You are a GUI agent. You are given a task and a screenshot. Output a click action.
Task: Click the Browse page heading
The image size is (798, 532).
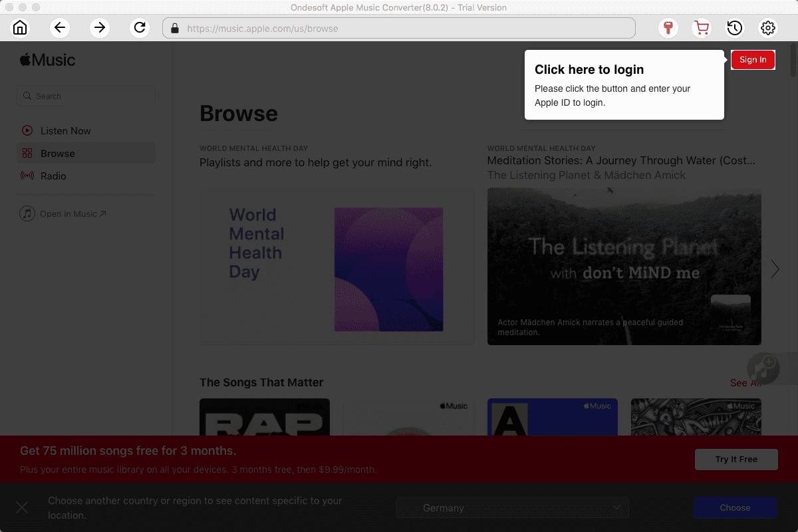point(239,114)
